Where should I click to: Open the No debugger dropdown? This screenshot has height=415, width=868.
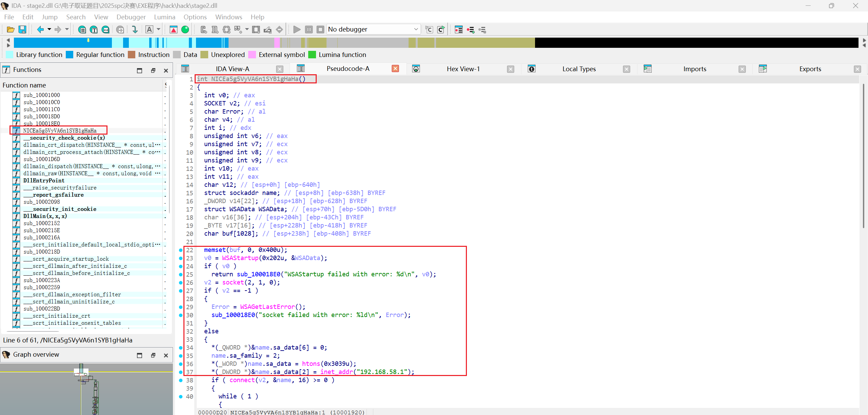click(x=416, y=29)
